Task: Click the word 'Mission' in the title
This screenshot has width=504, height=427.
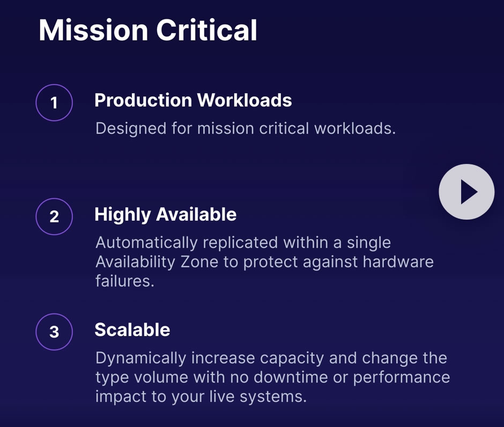Action: [93, 30]
